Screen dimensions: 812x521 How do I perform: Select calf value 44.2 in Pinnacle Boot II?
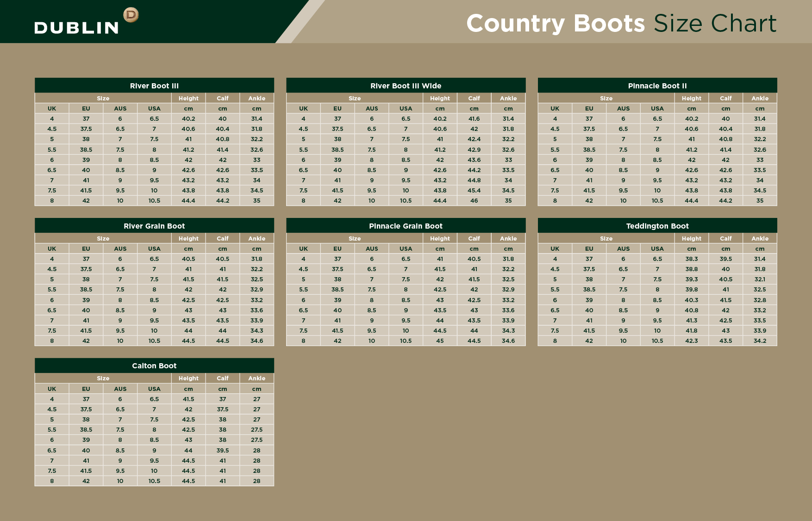[726, 200]
